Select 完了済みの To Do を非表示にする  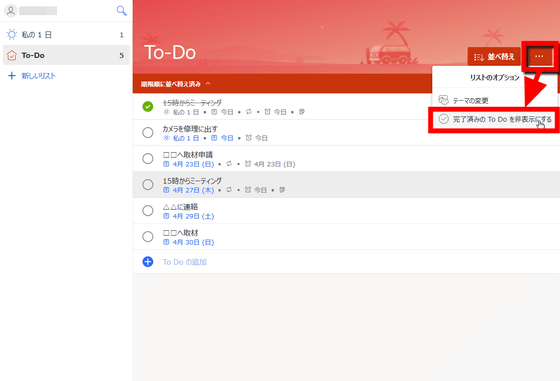[x=494, y=119]
